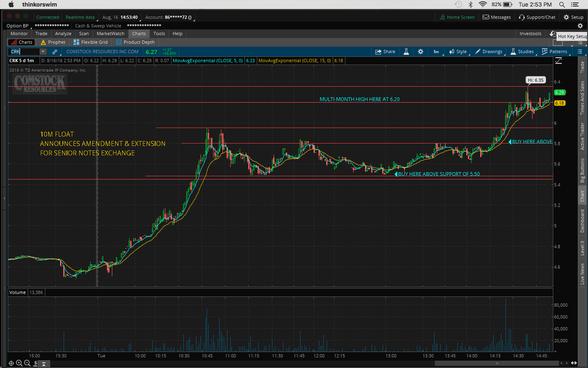Viewport: 588px width, 368px height.
Task: Expand the 1m timeframe dropdown
Action: click(x=437, y=52)
